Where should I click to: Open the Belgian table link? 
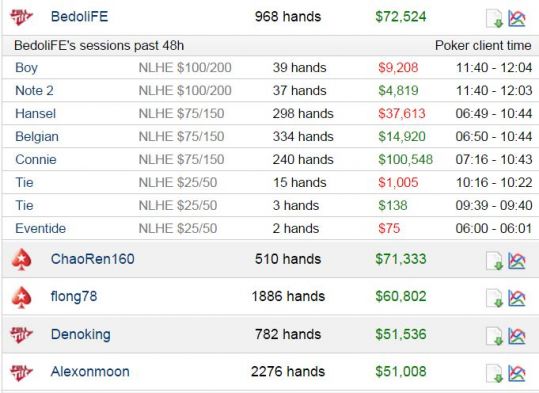[x=37, y=137]
